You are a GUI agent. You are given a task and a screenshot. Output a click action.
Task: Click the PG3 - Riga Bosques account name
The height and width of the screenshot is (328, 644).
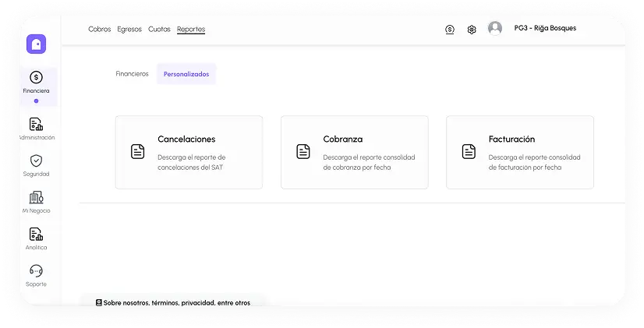(x=545, y=28)
